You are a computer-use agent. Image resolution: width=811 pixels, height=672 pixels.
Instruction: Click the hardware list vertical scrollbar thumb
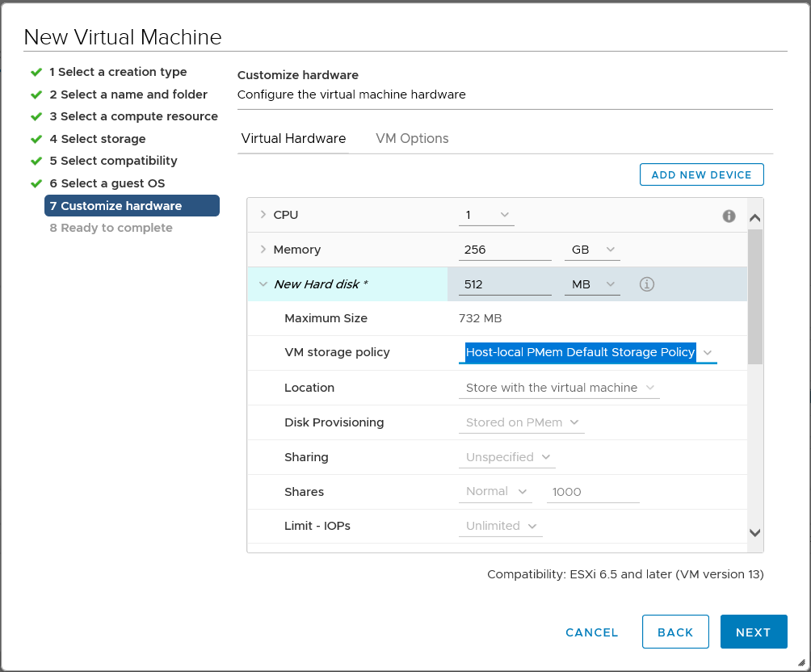[754, 296]
